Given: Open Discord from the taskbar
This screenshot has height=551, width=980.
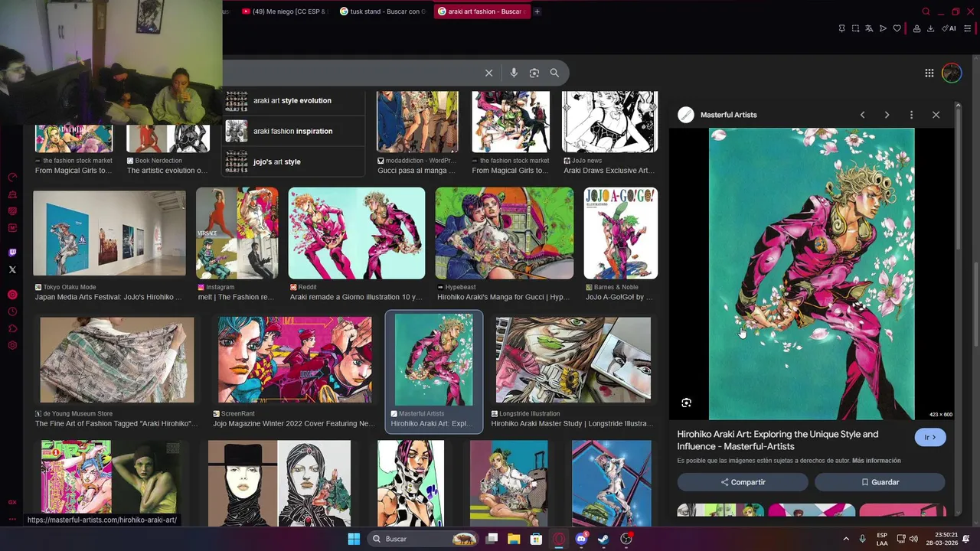Looking at the screenshot, I should [x=581, y=539].
